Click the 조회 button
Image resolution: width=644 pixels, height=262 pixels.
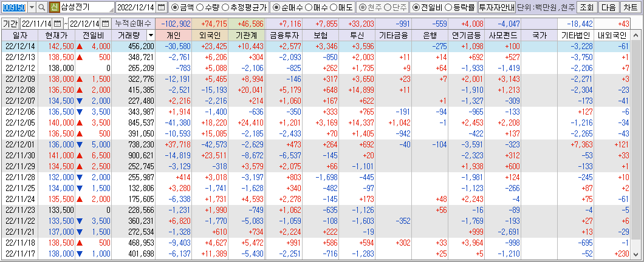(x=587, y=7)
